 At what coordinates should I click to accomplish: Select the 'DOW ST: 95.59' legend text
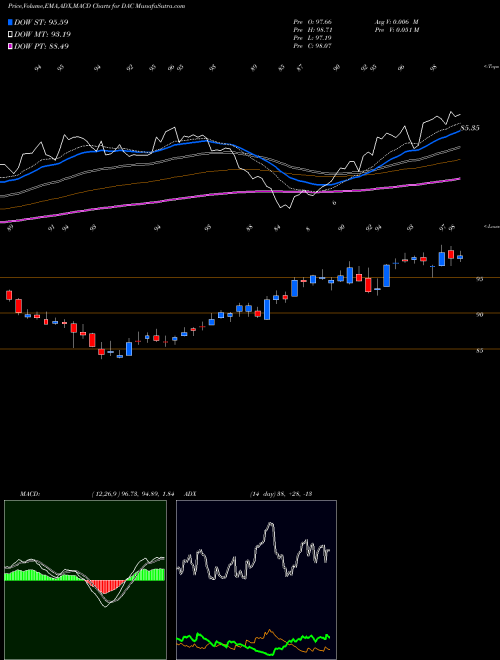[x=41, y=22]
